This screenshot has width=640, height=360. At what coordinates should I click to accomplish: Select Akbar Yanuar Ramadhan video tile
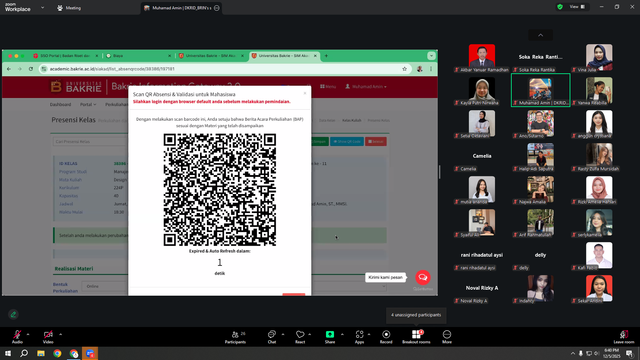click(x=482, y=57)
